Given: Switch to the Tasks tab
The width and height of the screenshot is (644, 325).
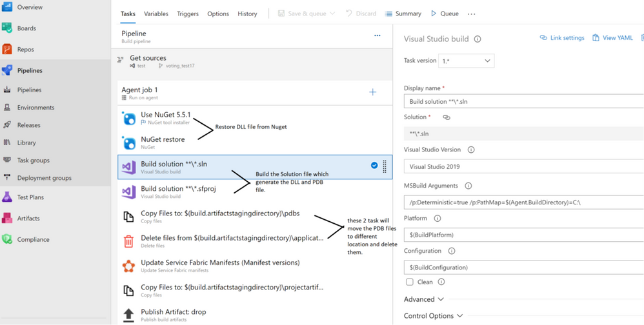Looking at the screenshot, I should [128, 14].
